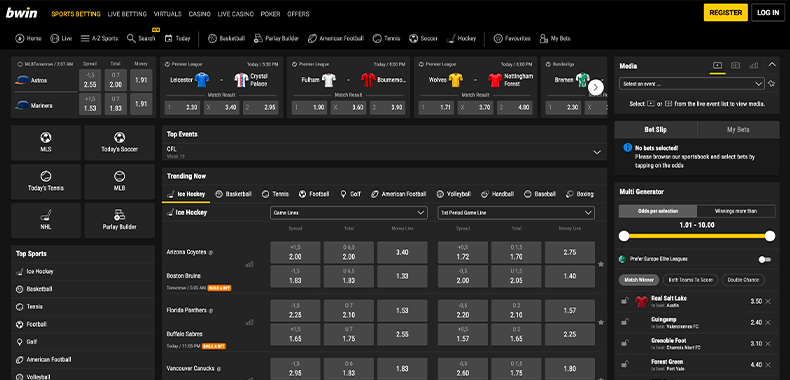
Task: Open My Bets in top bar
Action: click(555, 38)
